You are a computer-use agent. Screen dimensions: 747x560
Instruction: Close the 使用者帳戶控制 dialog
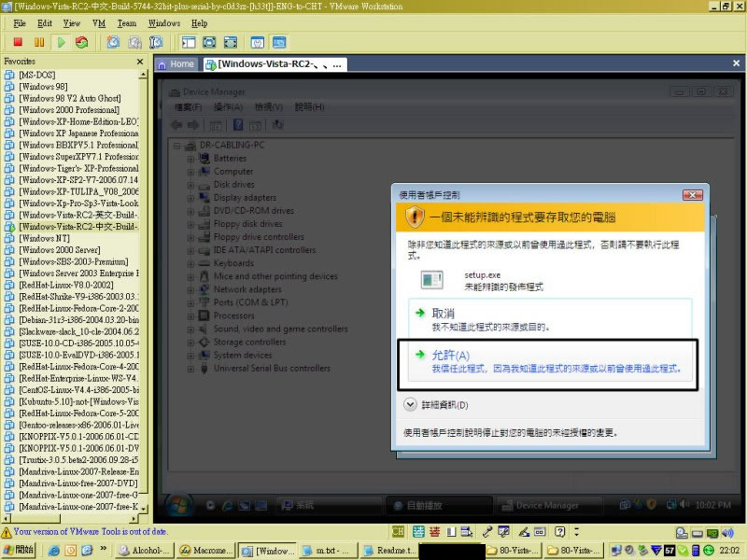click(x=692, y=195)
